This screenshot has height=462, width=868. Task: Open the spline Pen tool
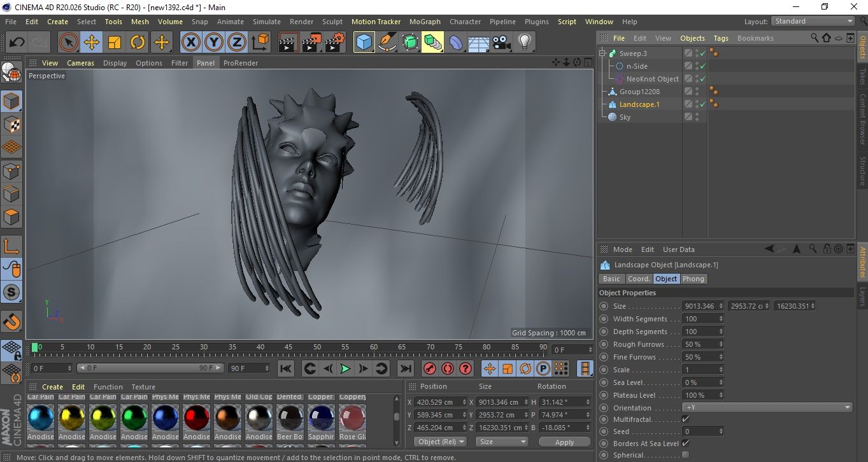387,43
